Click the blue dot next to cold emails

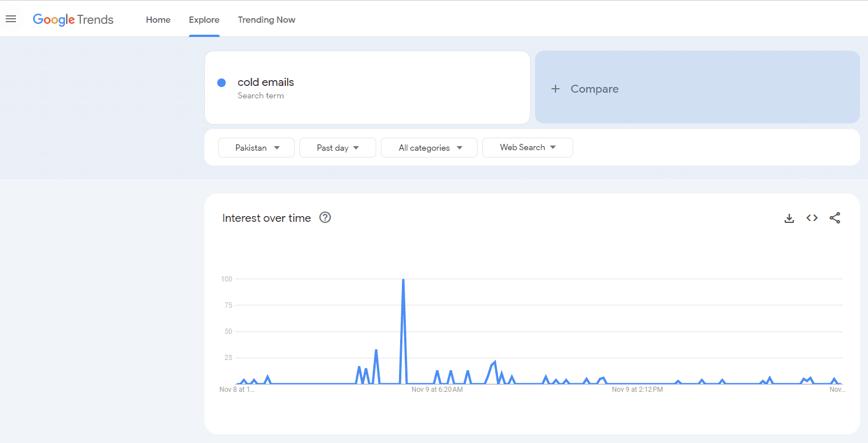point(222,83)
